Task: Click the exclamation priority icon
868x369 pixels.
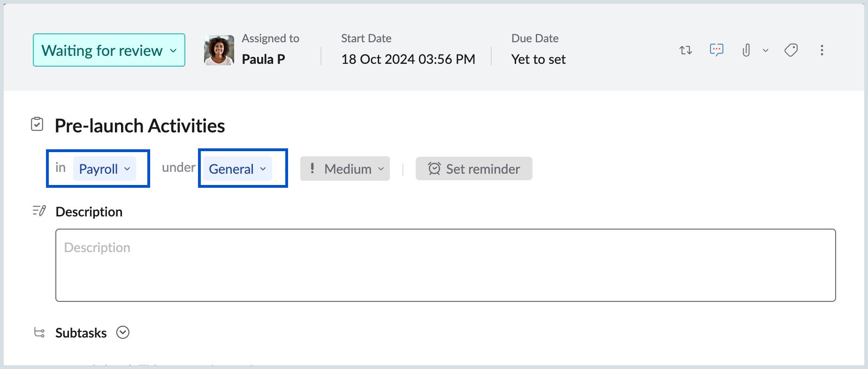Action: (x=312, y=168)
